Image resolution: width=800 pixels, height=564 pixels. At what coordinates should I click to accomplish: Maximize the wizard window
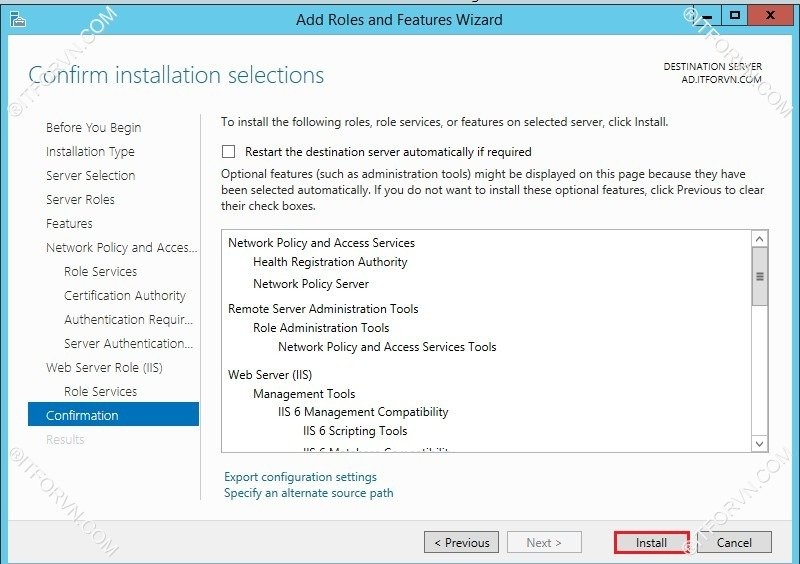click(x=735, y=15)
